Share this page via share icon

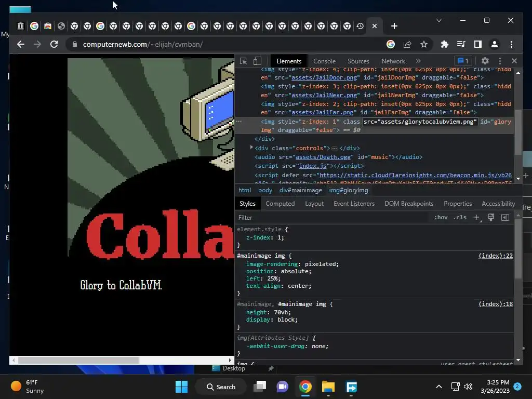407,44
